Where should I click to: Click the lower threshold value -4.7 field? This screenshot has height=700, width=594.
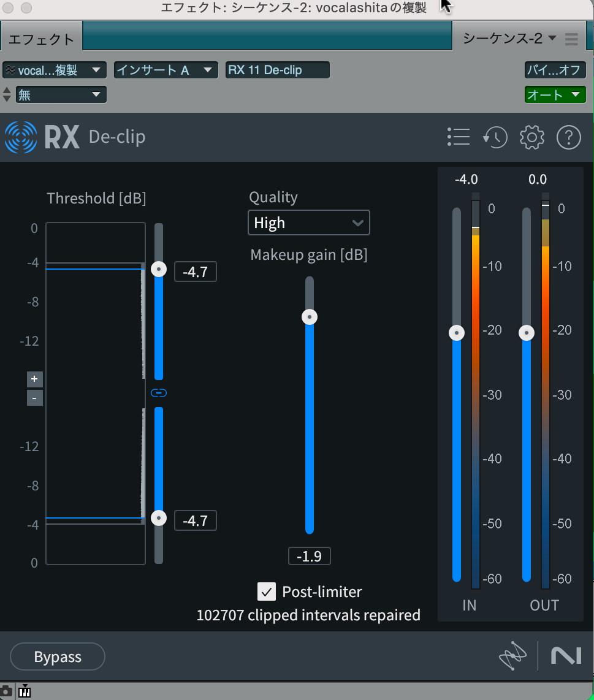click(x=195, y=520)
